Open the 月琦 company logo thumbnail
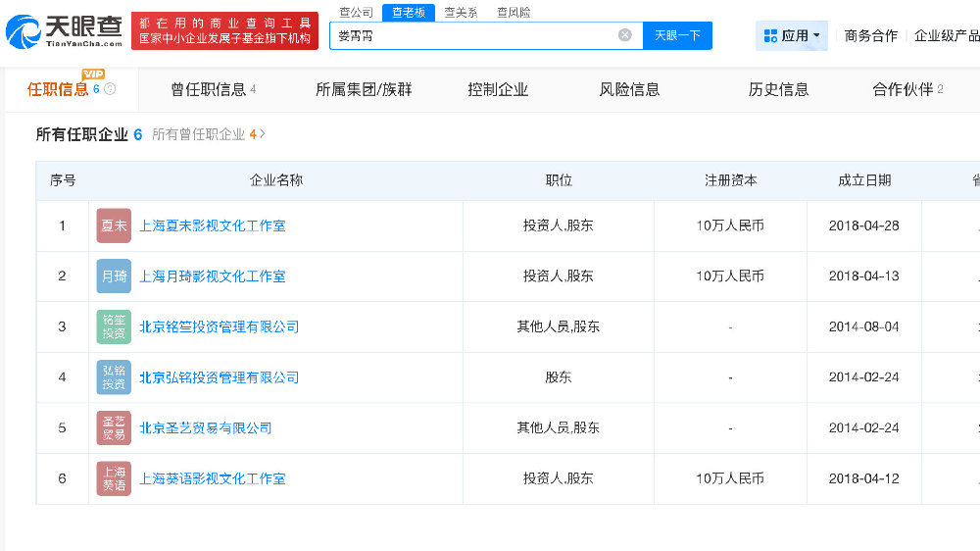The image size is (980, 551). pyautogui.click(x=114, y=276)
